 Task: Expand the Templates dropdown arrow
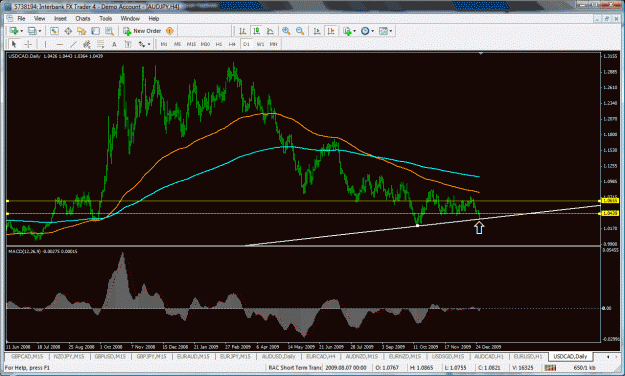(391, 31)
